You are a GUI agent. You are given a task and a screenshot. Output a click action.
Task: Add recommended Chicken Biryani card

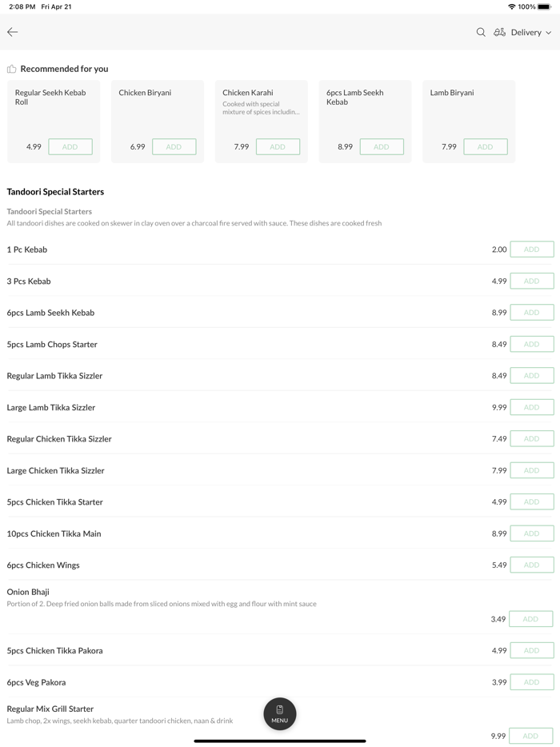coord(174,146)
